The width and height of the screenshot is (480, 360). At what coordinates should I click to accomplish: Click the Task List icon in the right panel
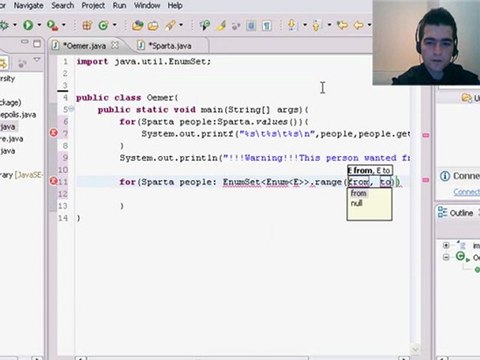click(x=466, y=98)
